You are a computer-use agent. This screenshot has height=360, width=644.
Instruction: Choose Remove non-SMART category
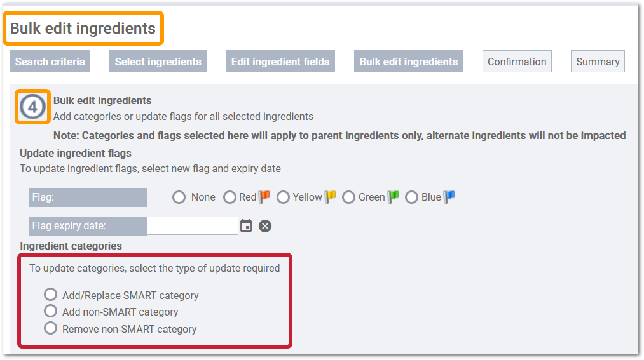pos(50,328)
